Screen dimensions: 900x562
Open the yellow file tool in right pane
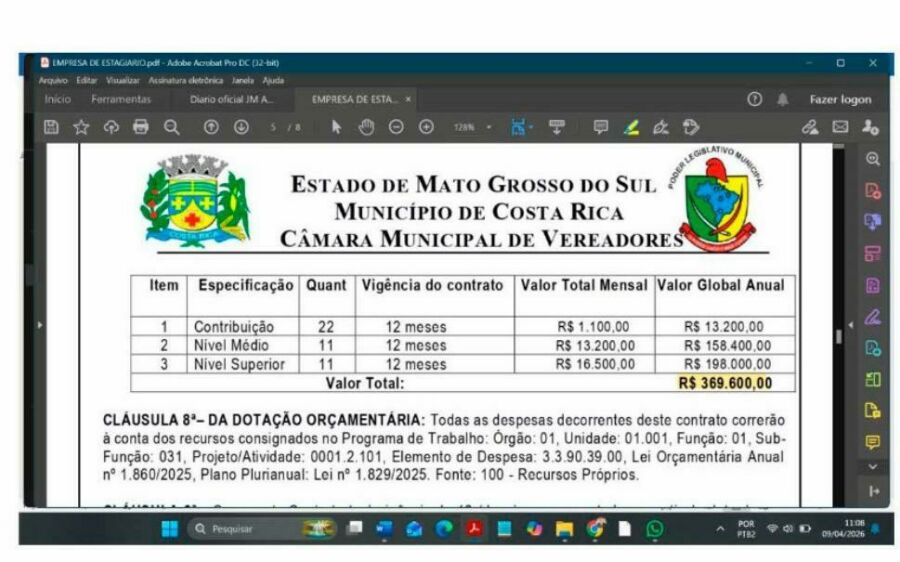872,410
